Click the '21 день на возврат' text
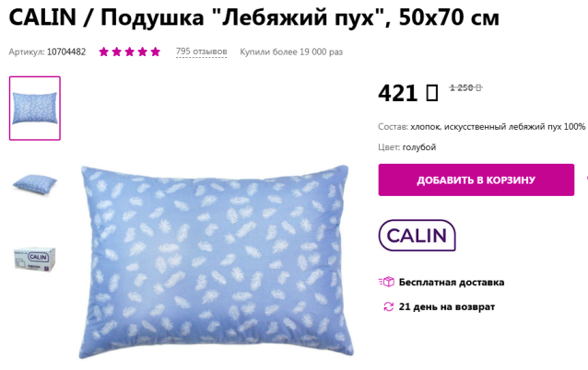 (447, 306)
